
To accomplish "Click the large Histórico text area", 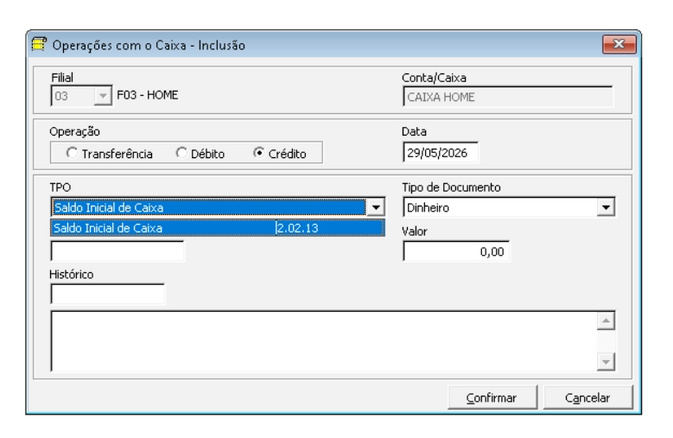I will pos(324,341).
